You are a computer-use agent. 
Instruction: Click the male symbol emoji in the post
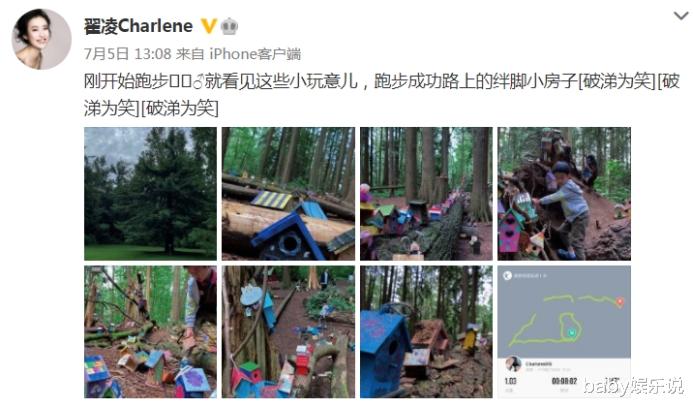(198, 81)
